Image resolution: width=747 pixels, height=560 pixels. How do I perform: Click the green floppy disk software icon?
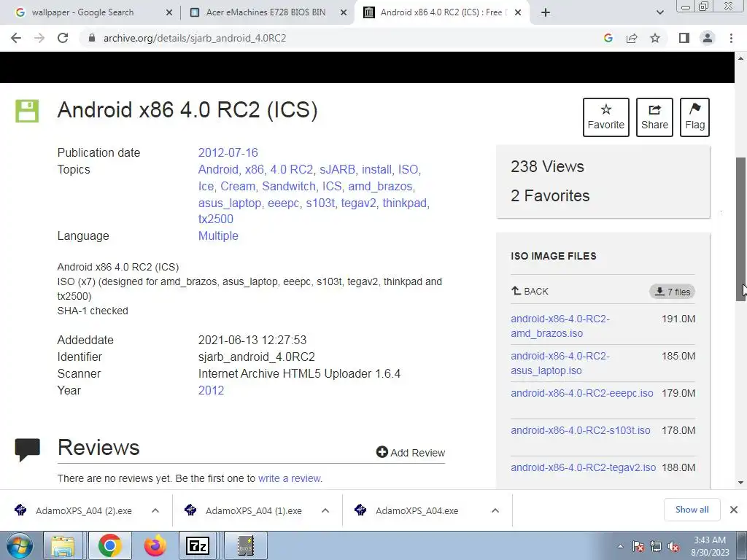[27, 111]
